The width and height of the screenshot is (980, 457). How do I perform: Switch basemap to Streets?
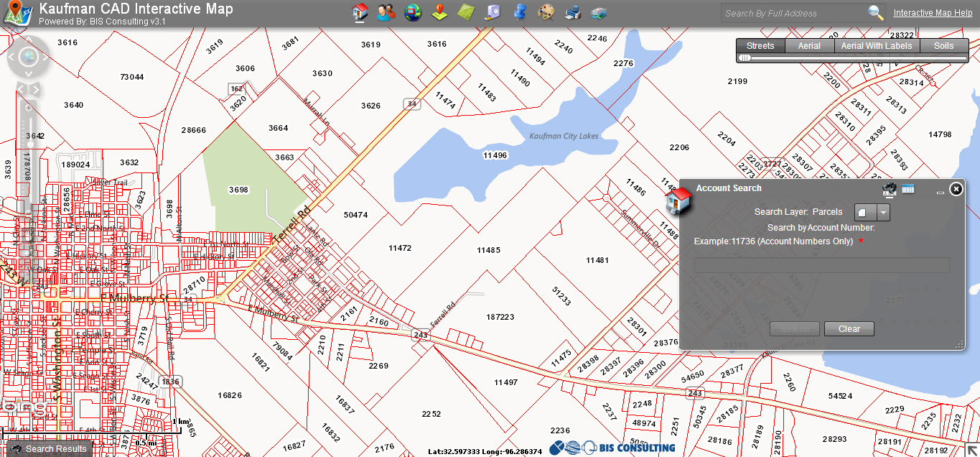click(x=760, y=46)
